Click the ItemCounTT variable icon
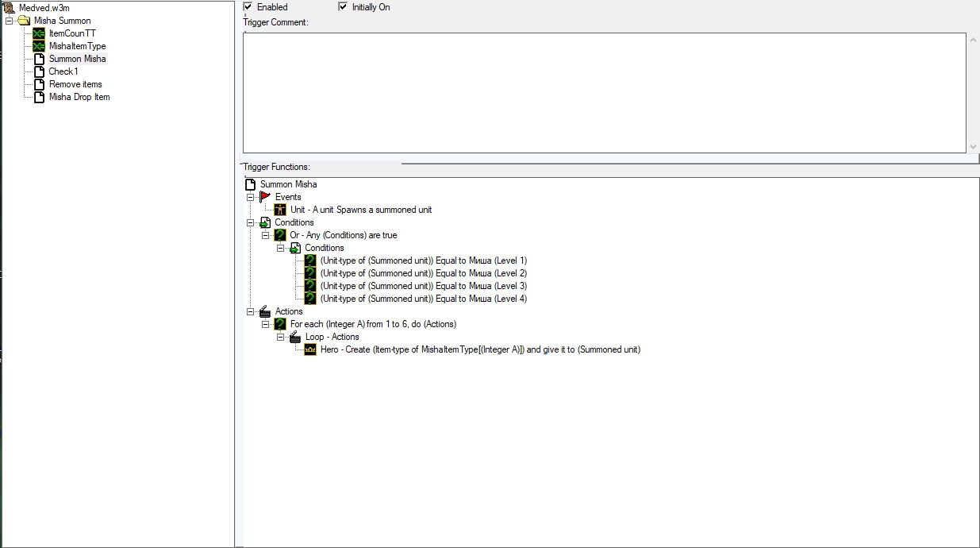This screenshot has height=548, width=980. coord(40,33)
